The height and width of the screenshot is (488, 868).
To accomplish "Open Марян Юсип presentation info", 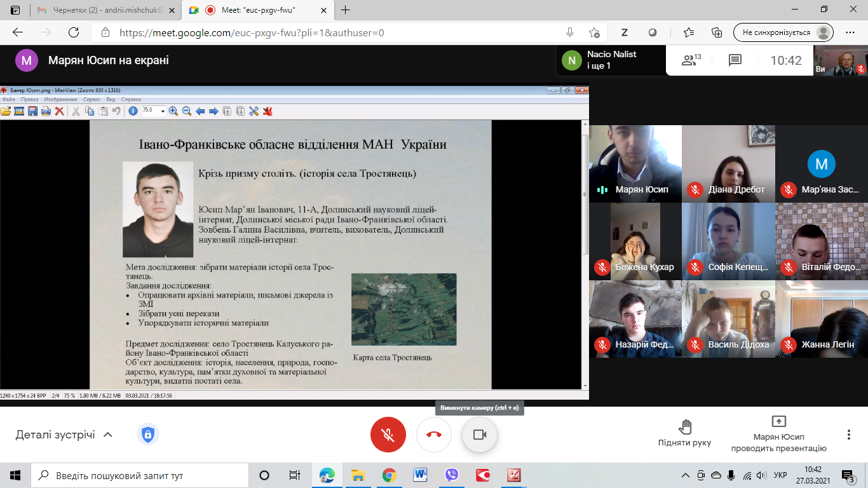I will coord(778,433).
